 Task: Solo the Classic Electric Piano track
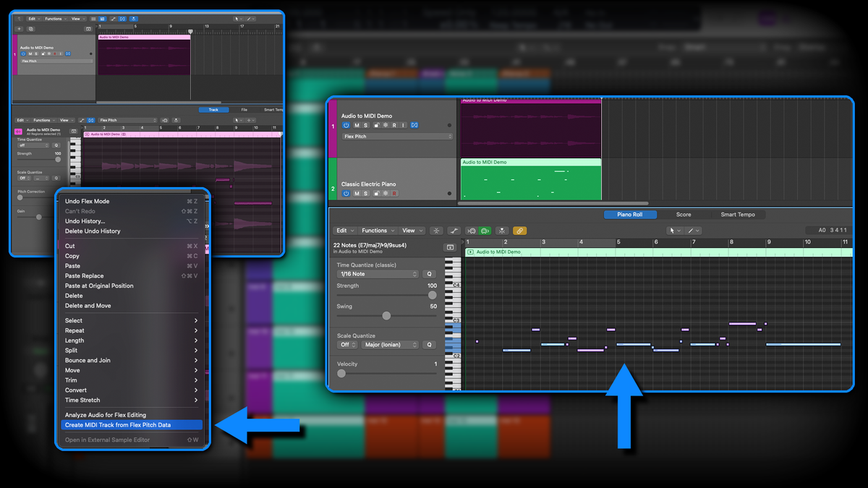[365, 193]
